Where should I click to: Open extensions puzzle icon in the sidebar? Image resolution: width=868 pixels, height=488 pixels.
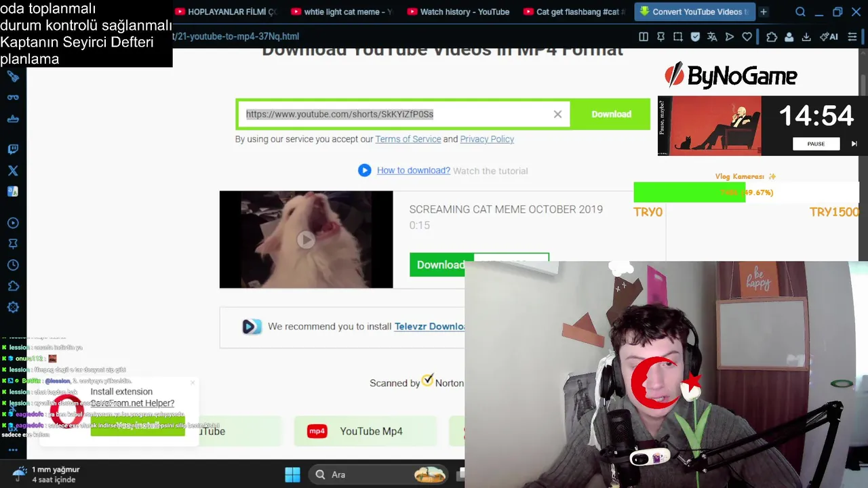13,286
